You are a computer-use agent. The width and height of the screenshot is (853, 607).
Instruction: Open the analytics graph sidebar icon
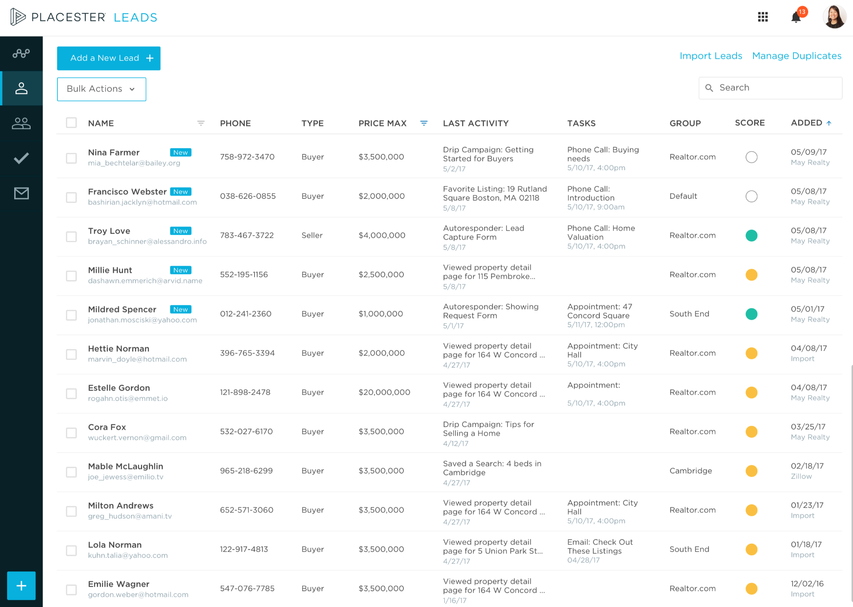click(21, 54)
